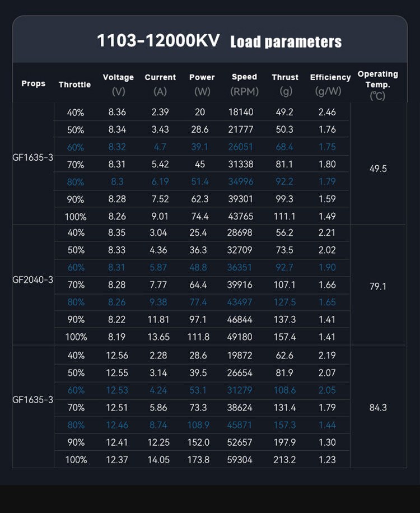Viewport: 420px width, 513px height.
Task: Click the Speed (RPM) column header
Action: point(244,84)
